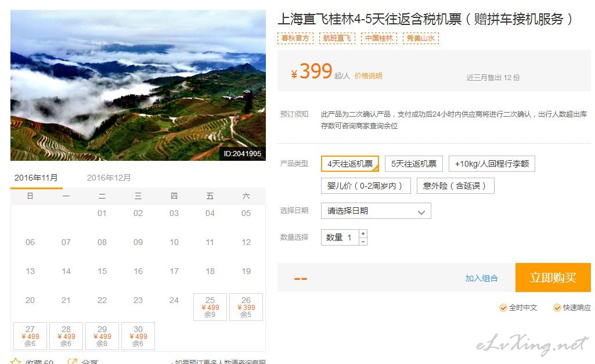Switch to the 2016年11月 calendar tab
Image resolution: width=595 pixels, height=364 pixels.
[x=37, y=178]
